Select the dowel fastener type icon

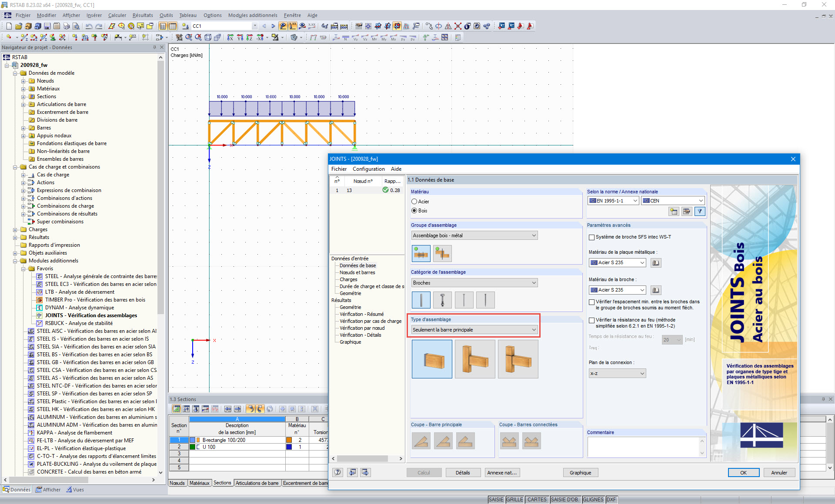click(x=421, y=300)
